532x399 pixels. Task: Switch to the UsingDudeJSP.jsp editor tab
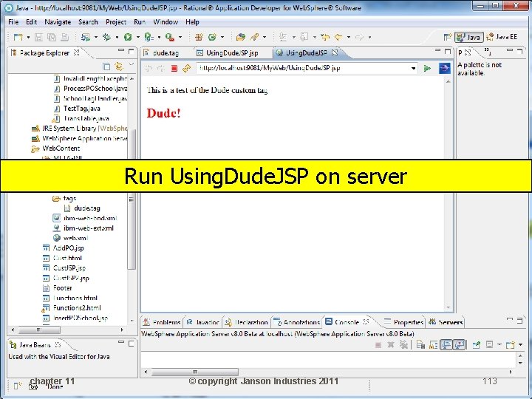click(x=228, y=53)
